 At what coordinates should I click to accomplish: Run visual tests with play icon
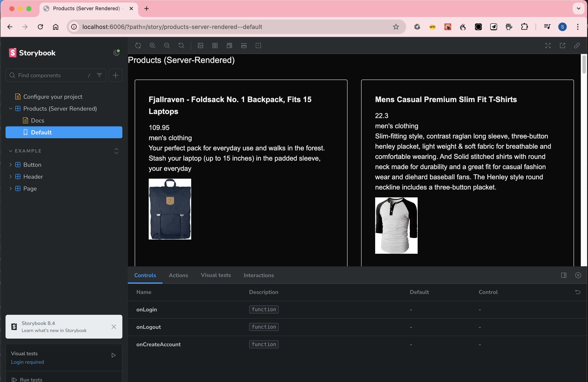click(113, 355)
